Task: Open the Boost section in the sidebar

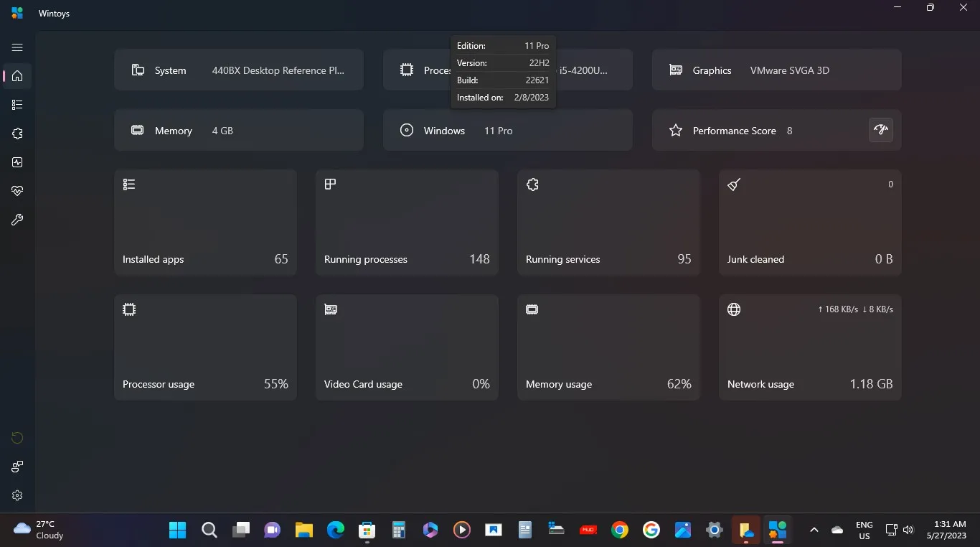Action: (16, 162)
